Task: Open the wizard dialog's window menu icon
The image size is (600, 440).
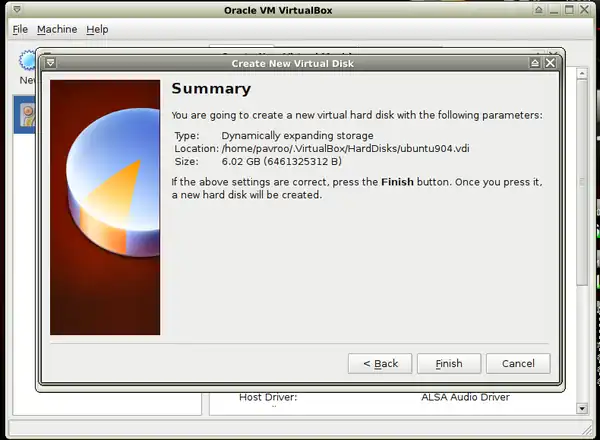Action: click(x=50, y=62)
